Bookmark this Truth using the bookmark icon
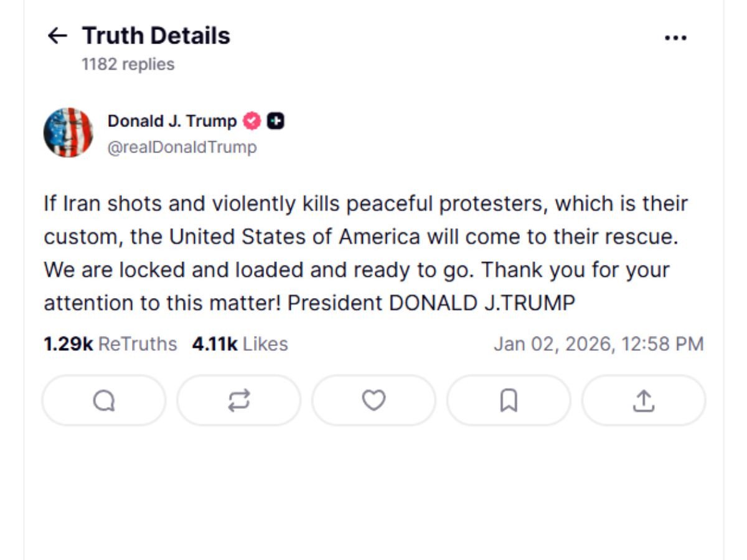747x560 pixels. point(508,401)
